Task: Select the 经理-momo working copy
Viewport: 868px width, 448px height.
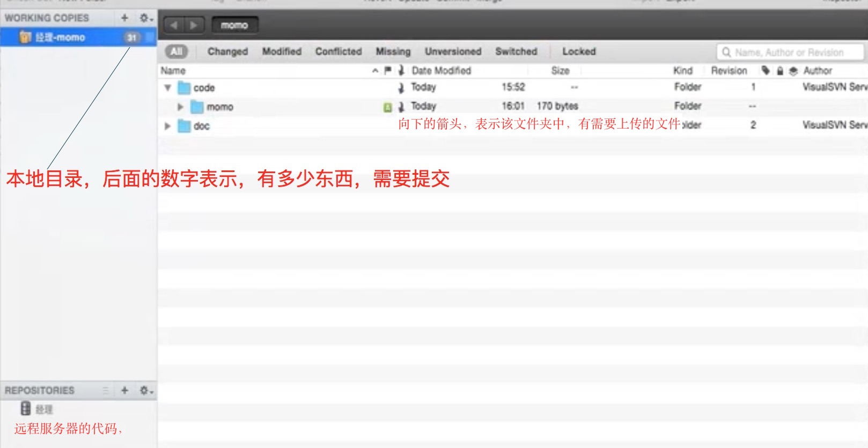Action: tap(78, 37)
